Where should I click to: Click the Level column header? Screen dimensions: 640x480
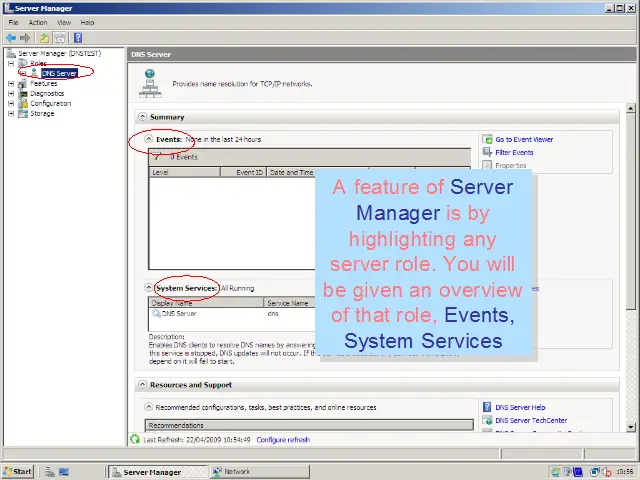[x=185, y=172]
